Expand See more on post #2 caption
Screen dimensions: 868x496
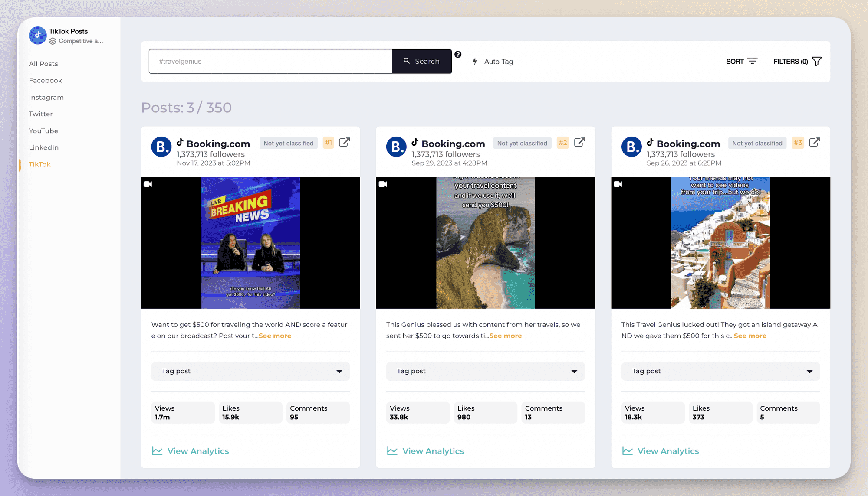coord(506,336)
